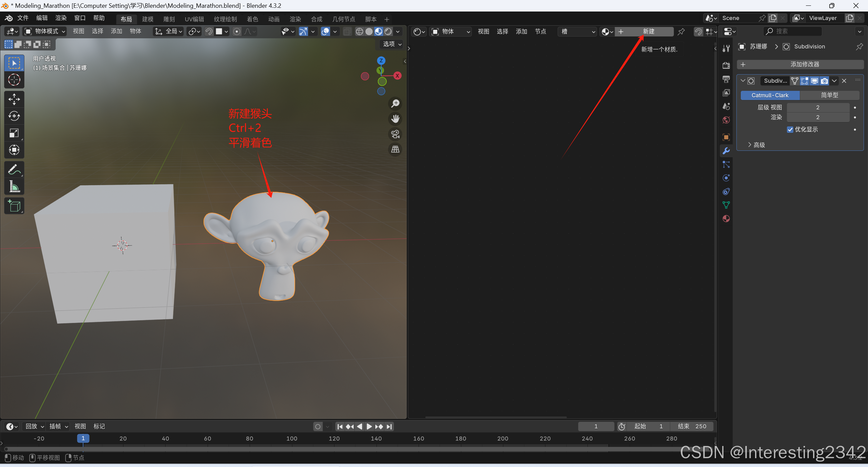
Task: Open the 物体模式 mode dropdown
Action: point(45,32)
